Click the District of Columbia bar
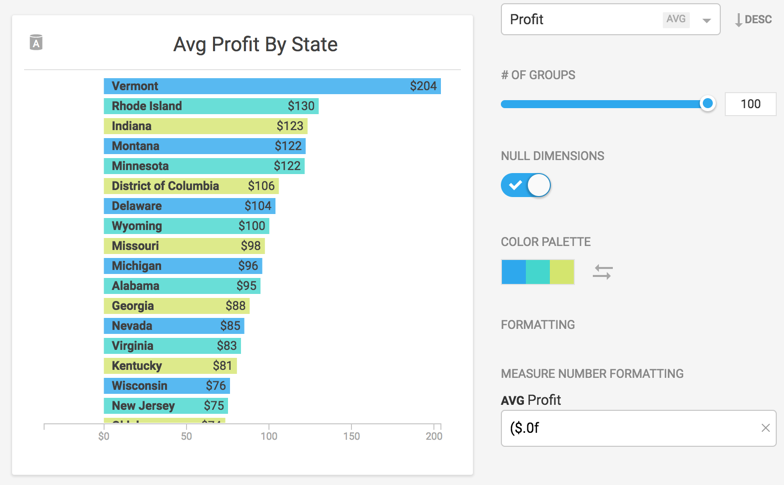 pyautogui.click(x=191, y=186)
